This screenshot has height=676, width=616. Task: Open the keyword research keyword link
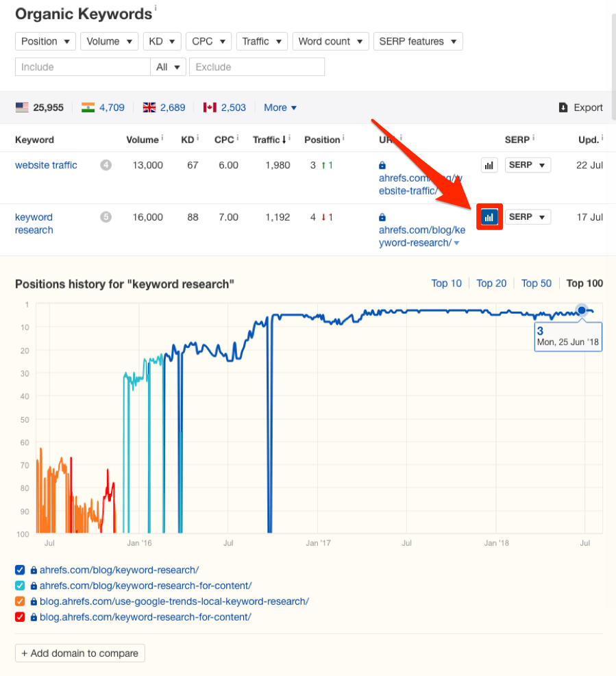pyautogui.click(x=34, y=223)
